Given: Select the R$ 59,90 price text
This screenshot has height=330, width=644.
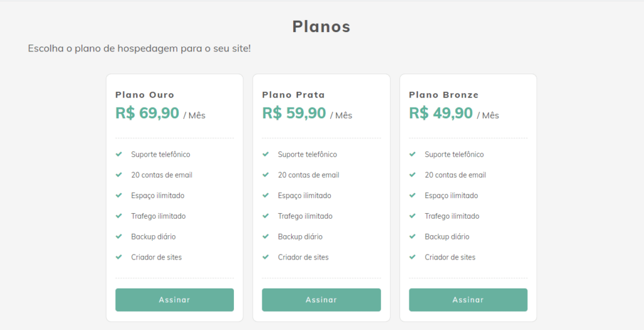Looking at the screenshot, I should tap(294, 113).
